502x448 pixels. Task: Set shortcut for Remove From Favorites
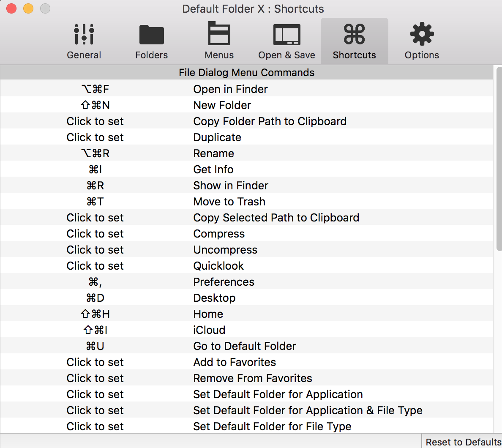pos(95,378)
